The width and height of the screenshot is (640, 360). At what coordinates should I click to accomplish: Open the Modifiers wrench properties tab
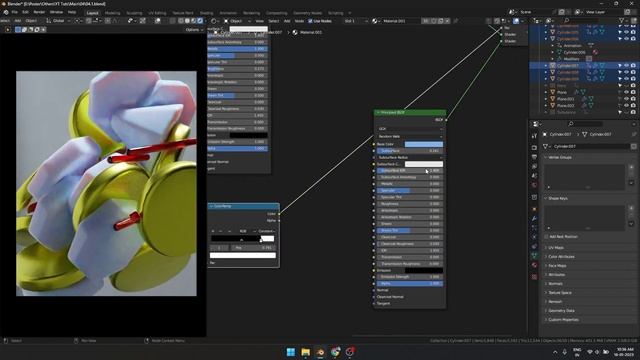534,219
